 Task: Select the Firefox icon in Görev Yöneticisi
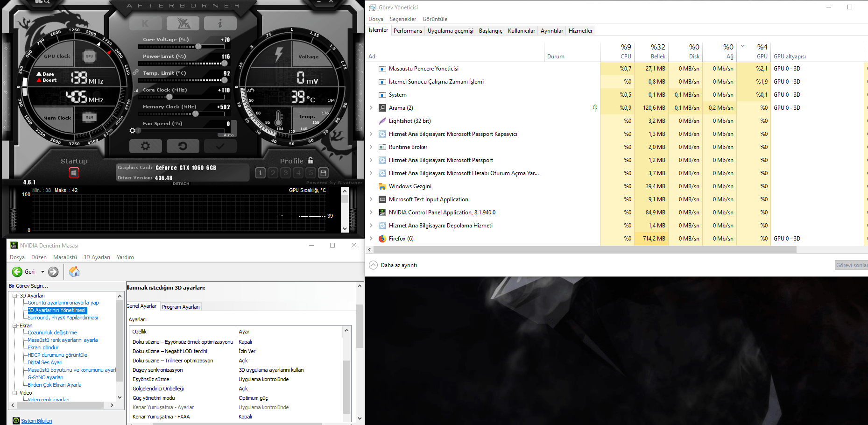(x=382, y=239)
